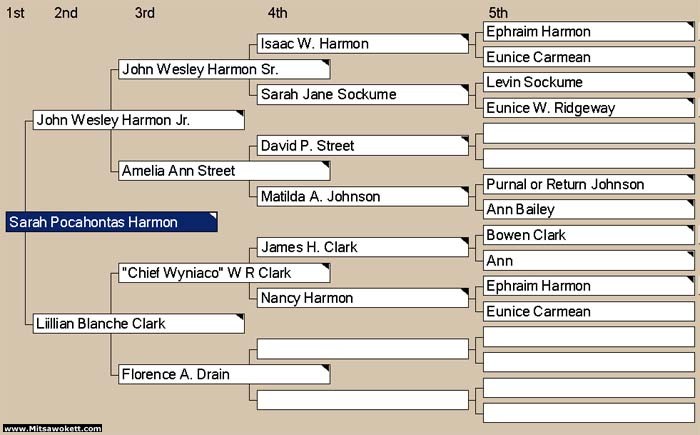Select Bowen Clark entry
The width and height of the screenshot is (700, 435).
(588, 235)
